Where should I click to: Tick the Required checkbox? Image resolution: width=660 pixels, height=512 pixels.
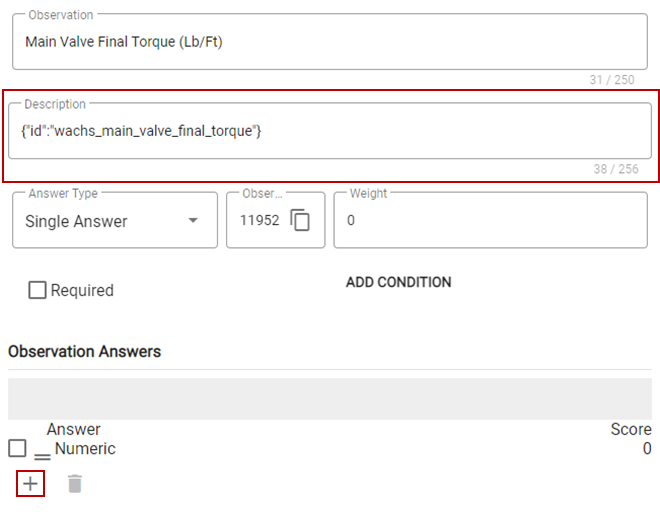coord(37,290)
